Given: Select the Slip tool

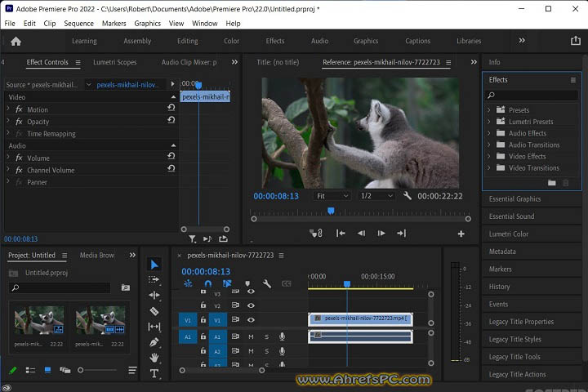Looking at the screenshot, I should click(154, 327).
